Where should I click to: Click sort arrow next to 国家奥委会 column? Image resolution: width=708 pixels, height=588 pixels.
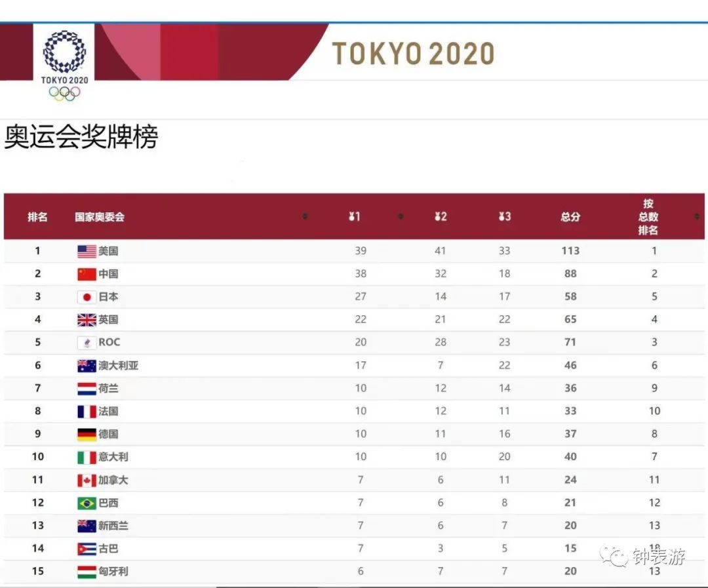[305, 217]
